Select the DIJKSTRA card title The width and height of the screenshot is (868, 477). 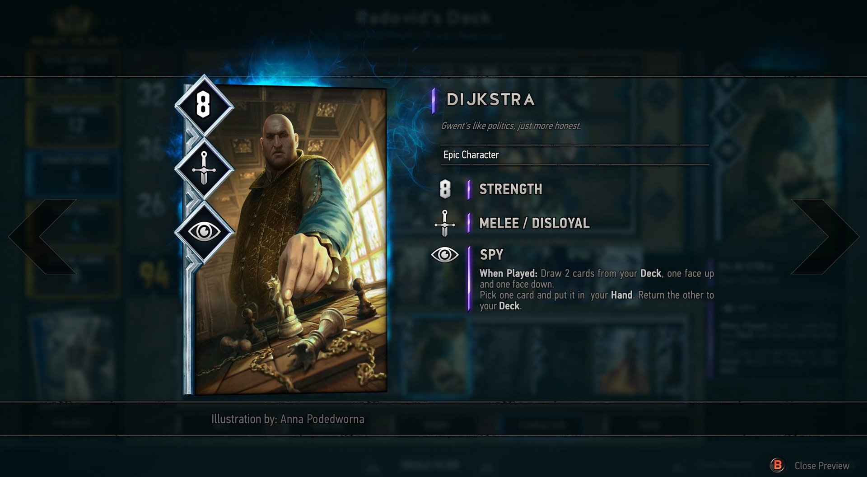click(490, 100)
